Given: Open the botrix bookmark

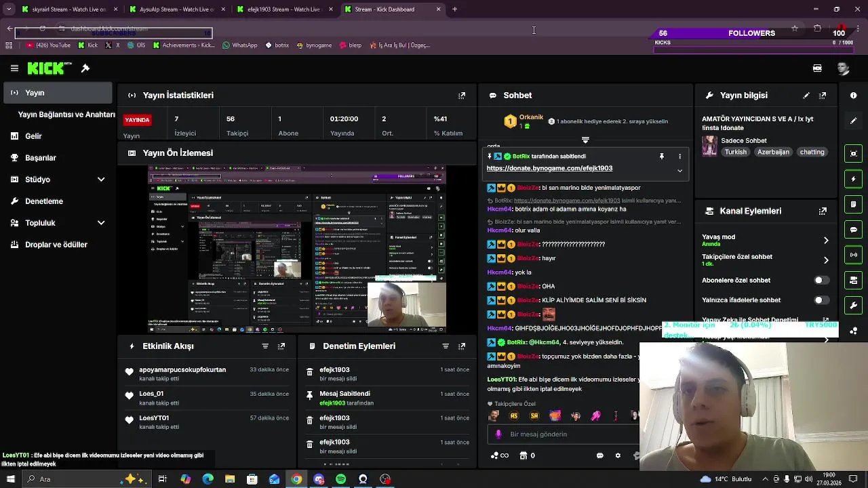Looking at the screenshot, I should pyautogui.click(x=277, y=45).
